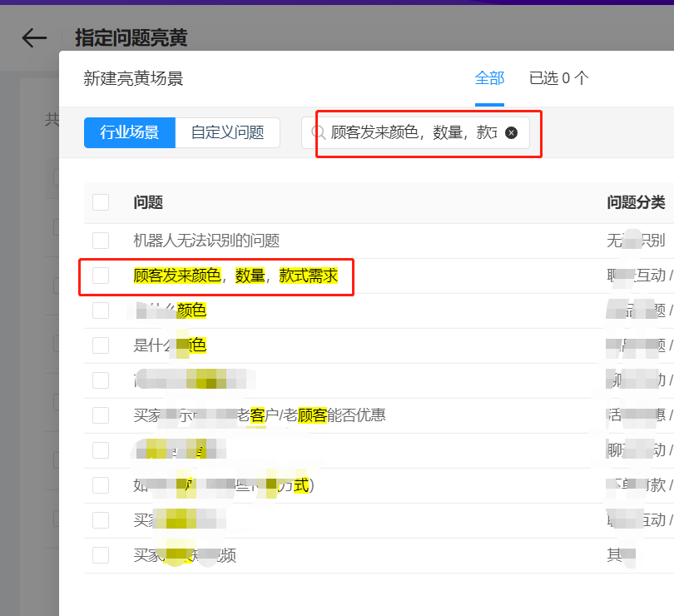Click into the question search input

tap(414, 132)
